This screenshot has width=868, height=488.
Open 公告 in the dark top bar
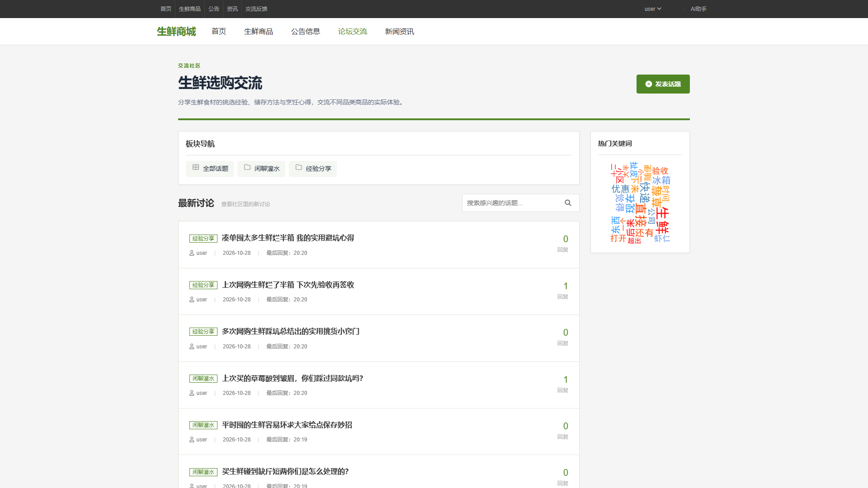[x=214, y=9]
